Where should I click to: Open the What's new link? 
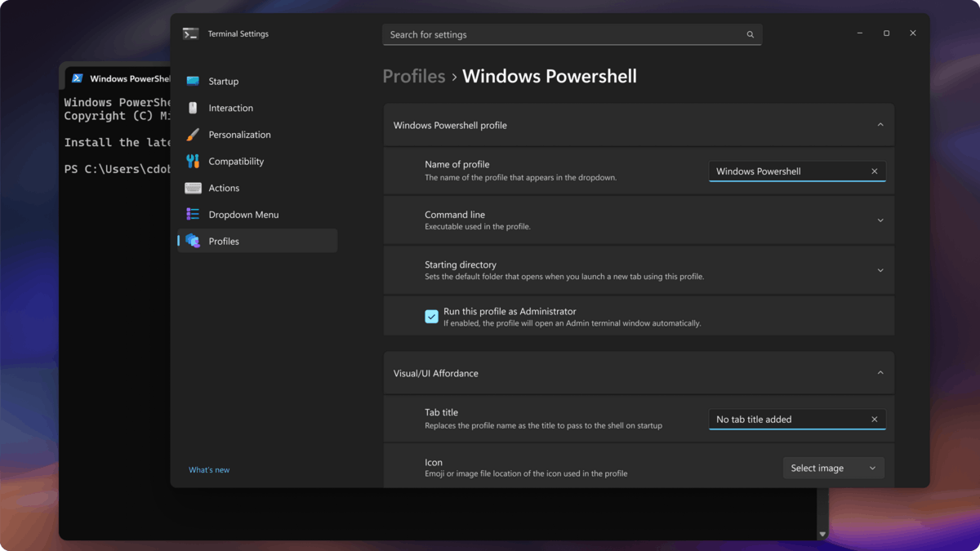209,469
